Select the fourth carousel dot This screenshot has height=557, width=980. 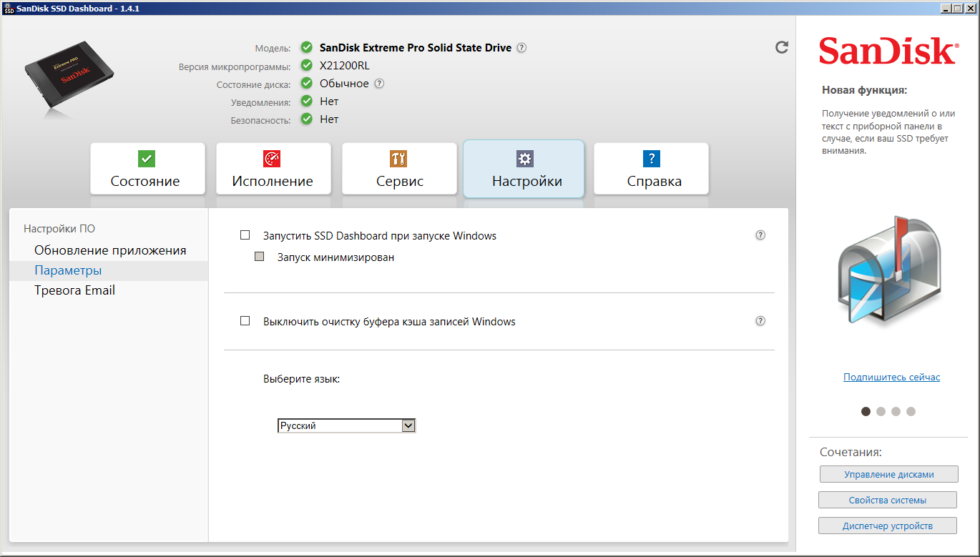coord(911,411)
